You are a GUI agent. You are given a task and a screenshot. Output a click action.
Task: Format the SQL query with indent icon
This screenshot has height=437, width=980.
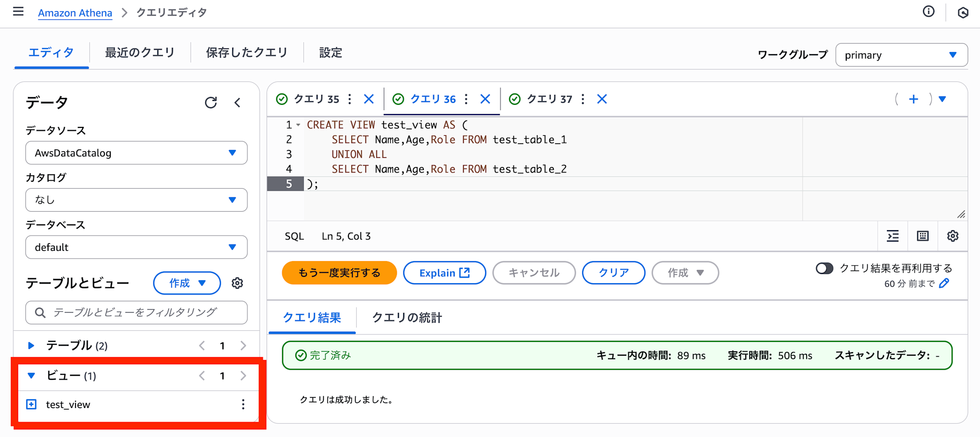point(893,236)
